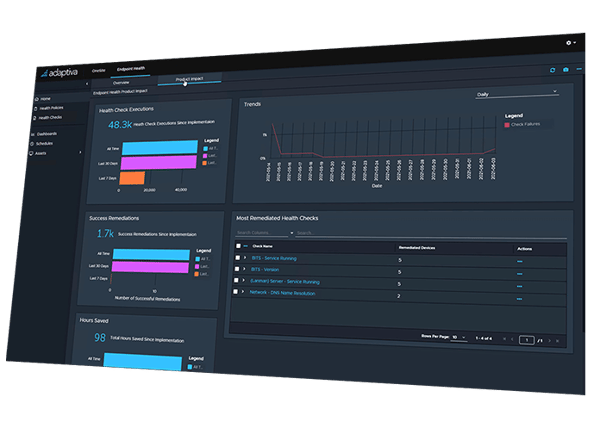Expand the BITS - Version row

click(244, 269)
